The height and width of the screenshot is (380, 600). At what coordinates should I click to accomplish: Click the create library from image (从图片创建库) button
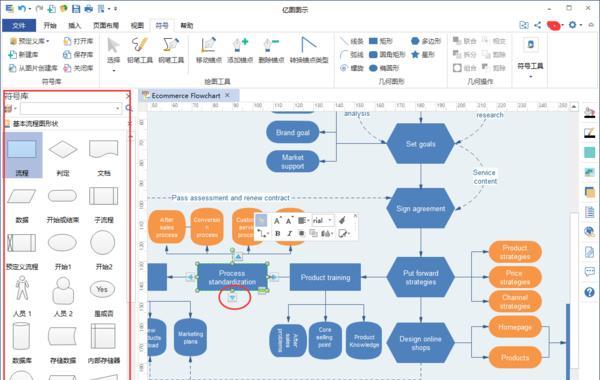pos(33,68)
